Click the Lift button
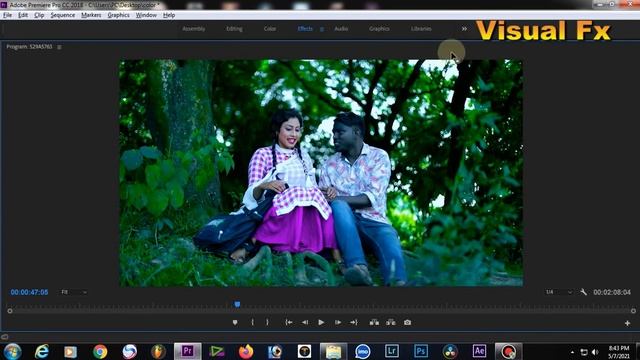 point(374,322)
